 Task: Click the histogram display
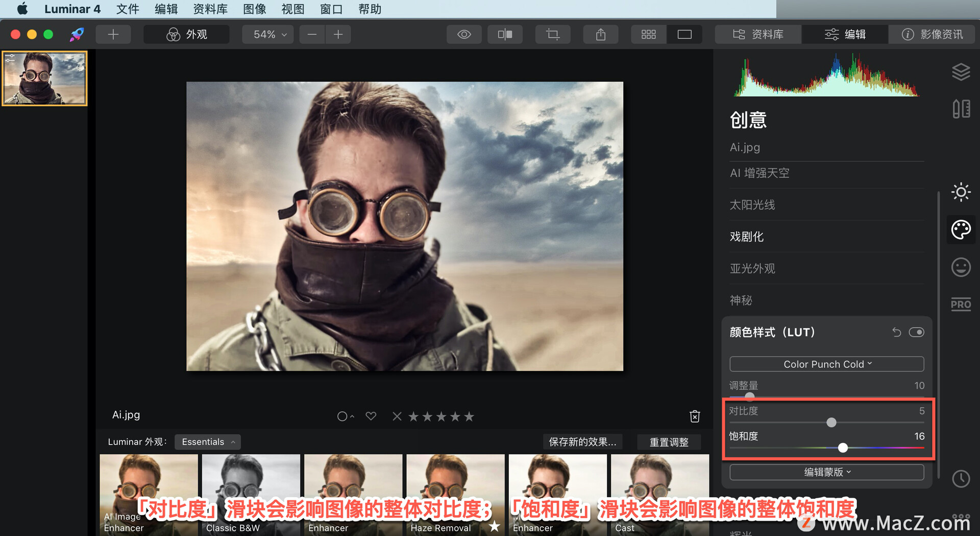point(826,75)
